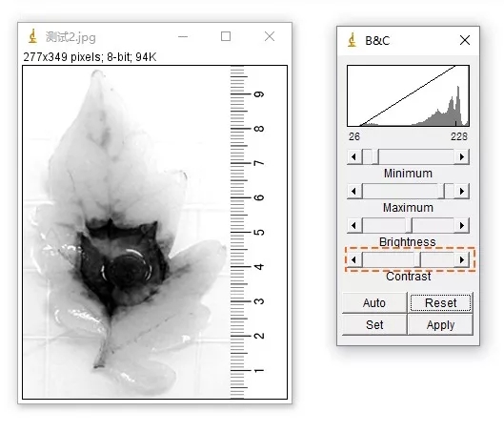This screenshot has height=433, width=504.
Task: Click the Brightness slider right arrow
Action: 462,225
